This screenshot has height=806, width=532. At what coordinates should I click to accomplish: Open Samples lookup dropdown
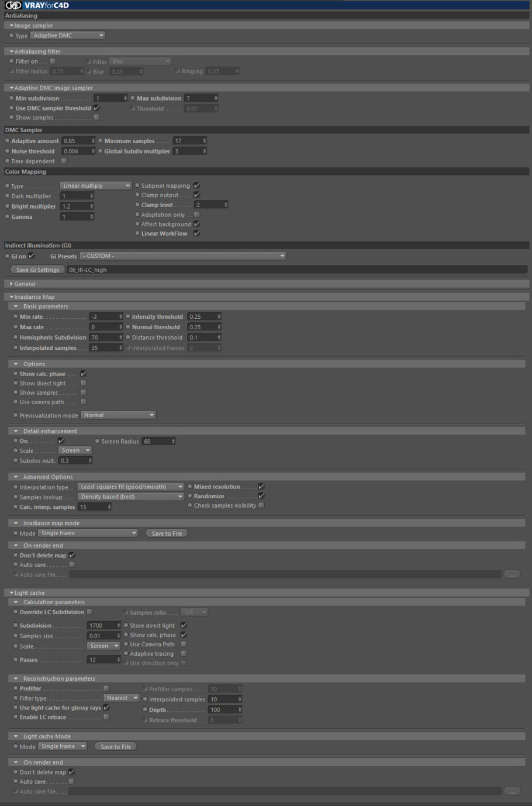(130, 497)
